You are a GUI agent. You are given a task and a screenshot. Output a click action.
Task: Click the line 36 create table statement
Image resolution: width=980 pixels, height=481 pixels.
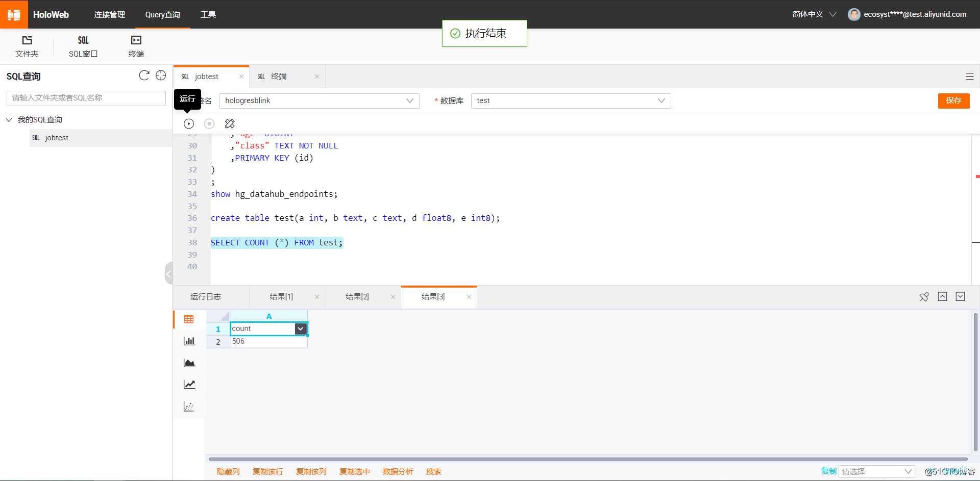coord(355,218)
